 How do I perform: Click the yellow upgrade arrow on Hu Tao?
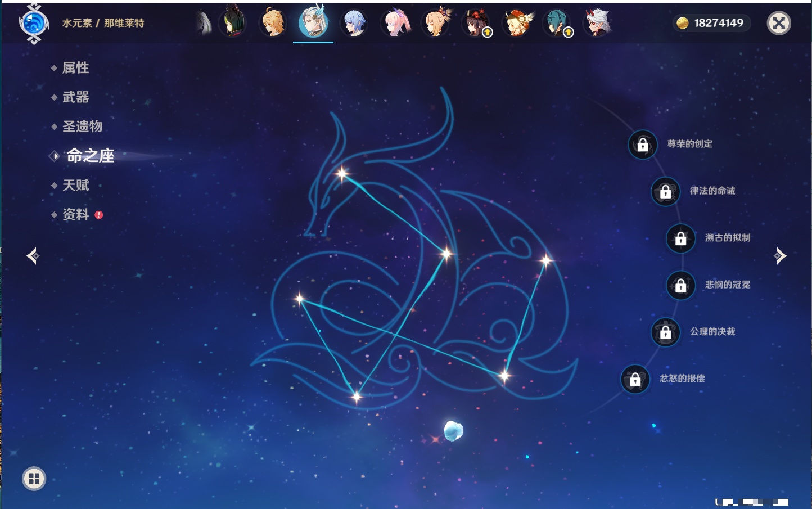[488, 32]
